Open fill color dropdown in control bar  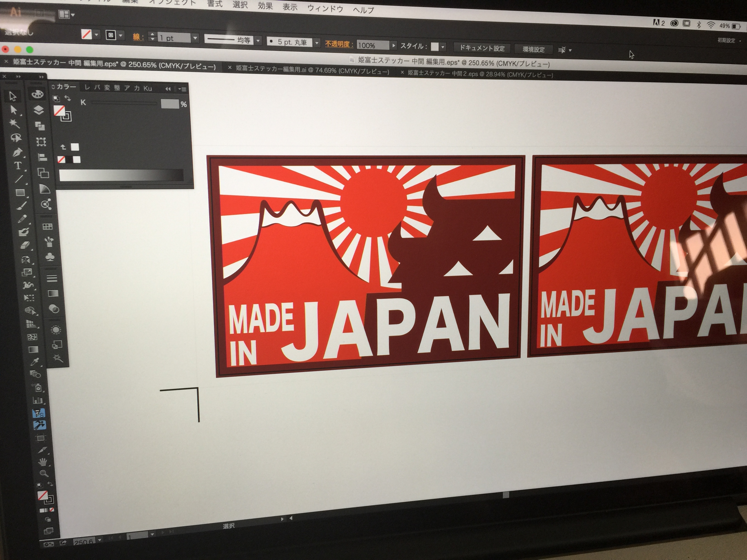pyautogui.click(x=97, y=35)
